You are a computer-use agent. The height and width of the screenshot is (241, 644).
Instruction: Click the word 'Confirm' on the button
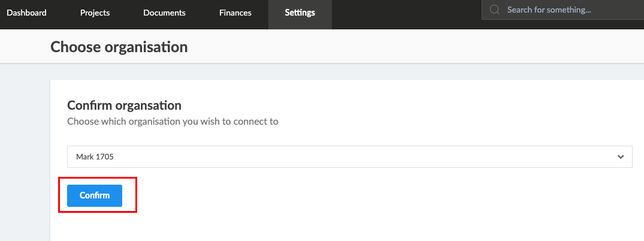click(95, 195)
